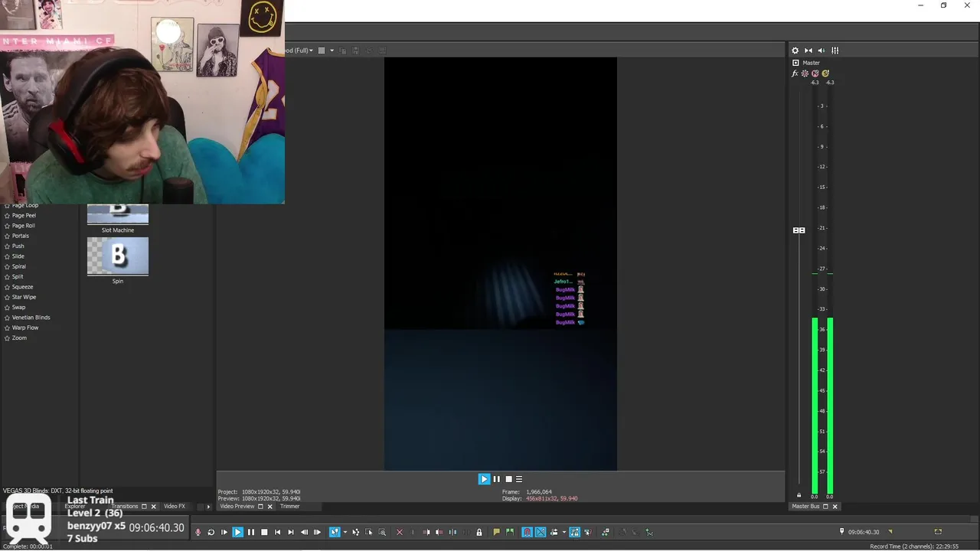Close the Master Bus tab
980x551 pixels.
(835, 507)
